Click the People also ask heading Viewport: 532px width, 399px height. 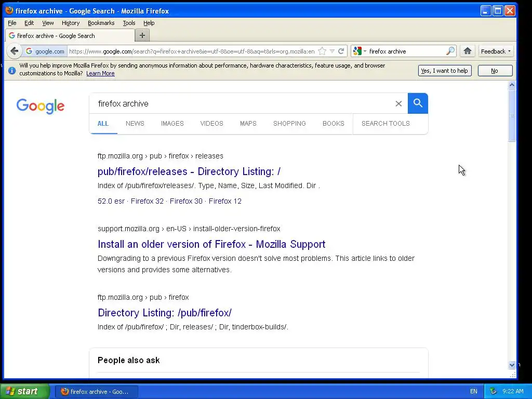(x=129, y=361)
